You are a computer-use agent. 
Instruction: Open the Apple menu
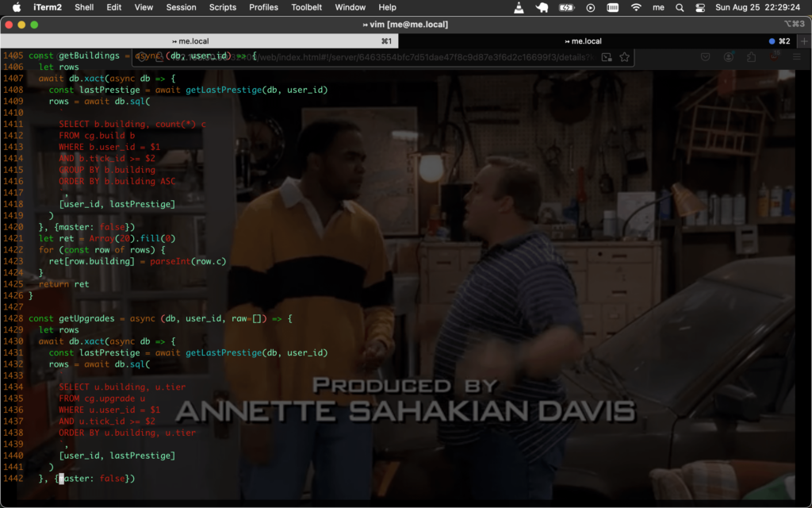coord(17,7)
